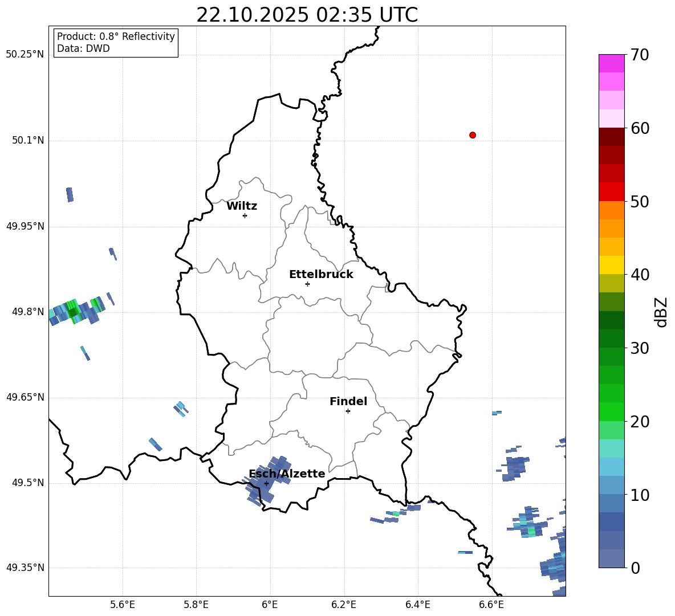Click the Findel city label
This screenshot has width=675, height=616.
[x=348, y=401]
